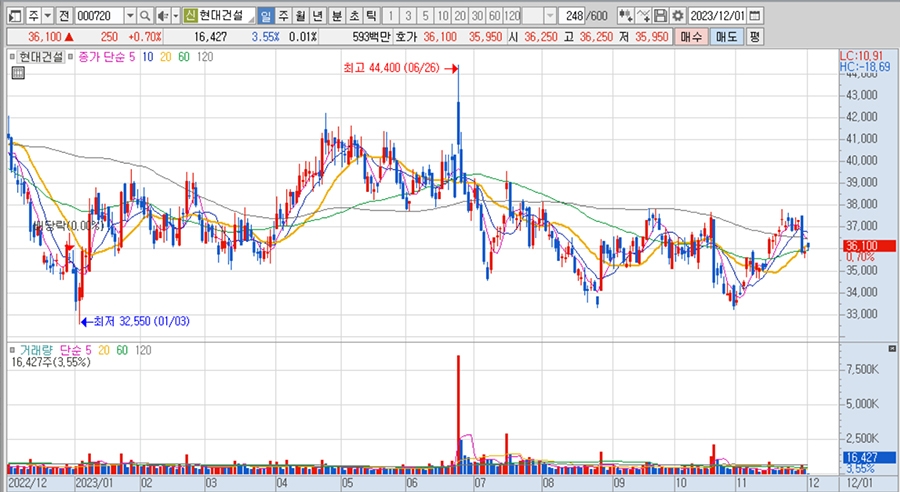Select the 20 interval button

click(460, 16)
